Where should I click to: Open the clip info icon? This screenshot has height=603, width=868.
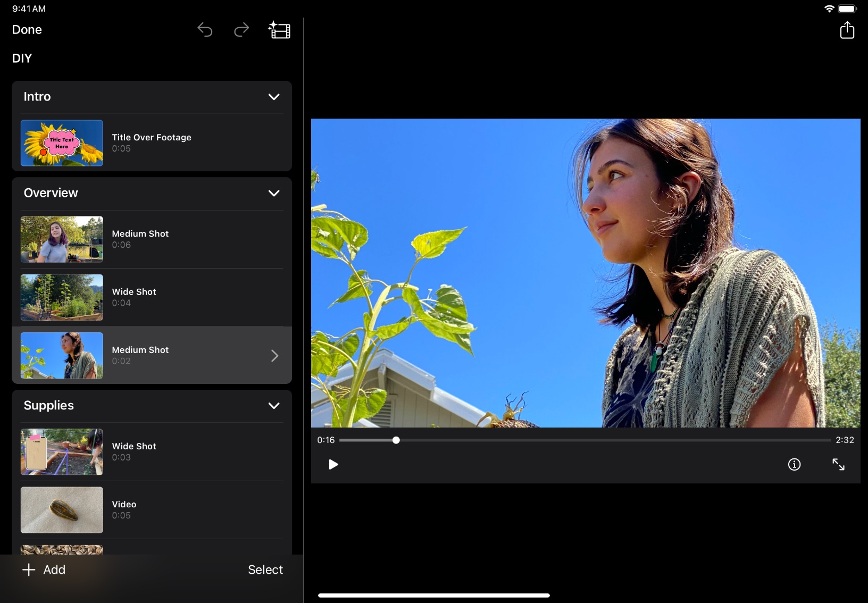(794, 465)
